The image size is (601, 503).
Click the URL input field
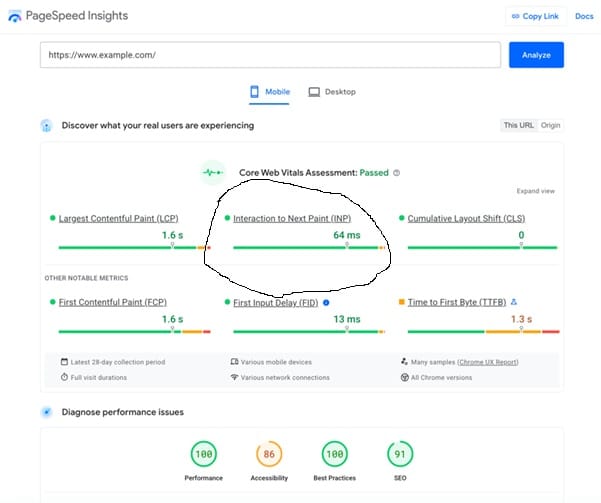pos(270,55)
